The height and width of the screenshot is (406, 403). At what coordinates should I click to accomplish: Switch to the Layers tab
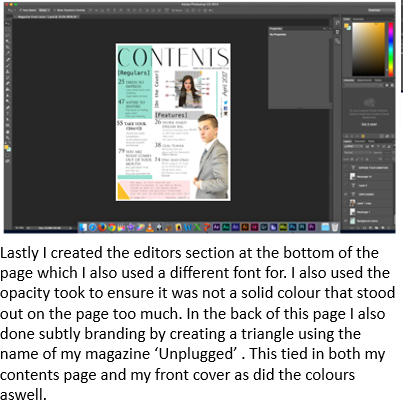(x=347, y=141)
